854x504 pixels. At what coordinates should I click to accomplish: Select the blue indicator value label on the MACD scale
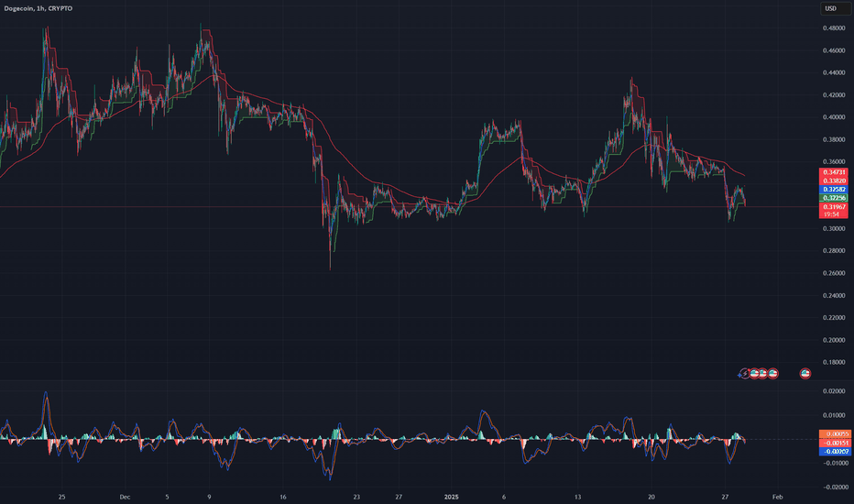tap(835, 452)
